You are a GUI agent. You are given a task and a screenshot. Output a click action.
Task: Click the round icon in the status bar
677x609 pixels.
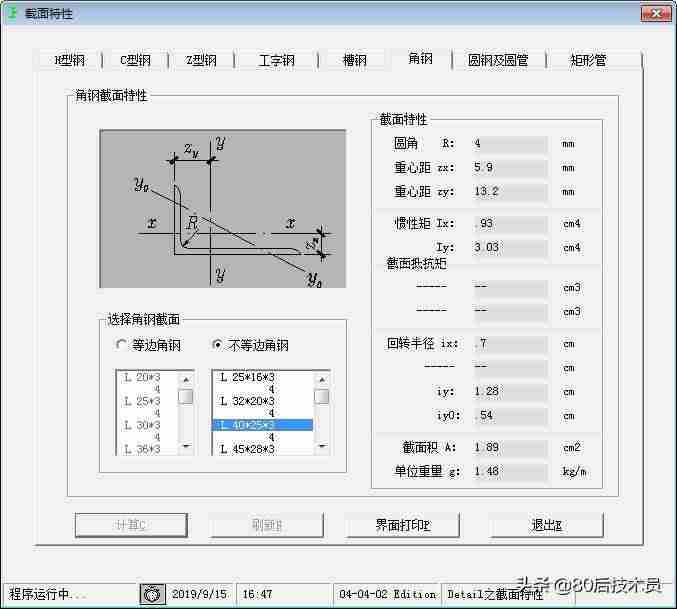152,594
